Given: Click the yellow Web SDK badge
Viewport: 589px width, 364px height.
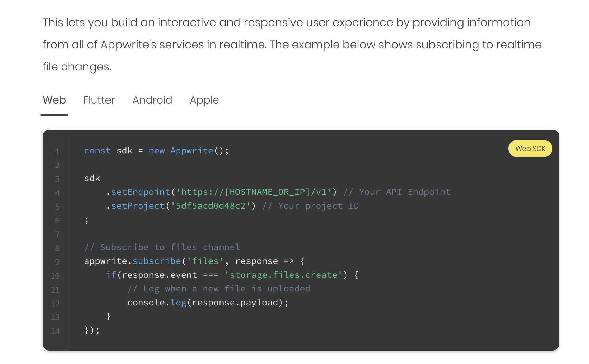Looking at the screenshot, I should pos(530,149).
